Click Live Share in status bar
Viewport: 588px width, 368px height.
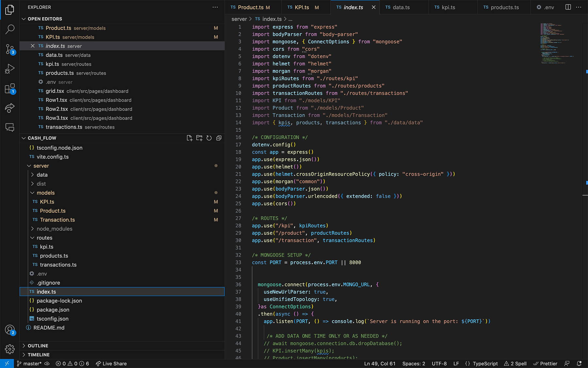(x=111, y=363)
